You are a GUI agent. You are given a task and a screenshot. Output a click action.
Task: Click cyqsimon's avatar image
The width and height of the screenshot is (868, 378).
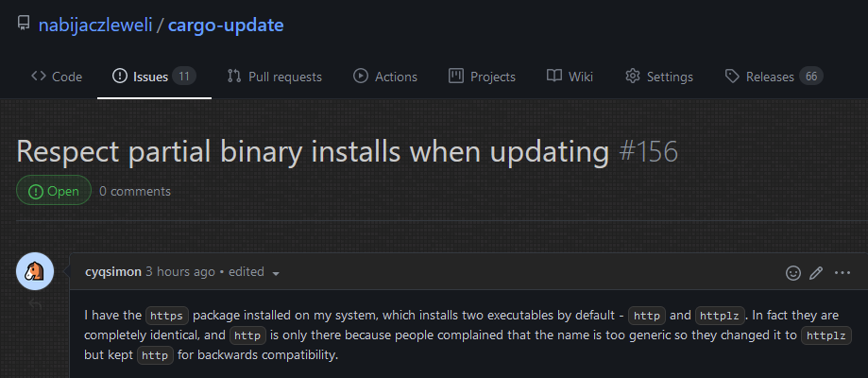[x=35, y=272]
